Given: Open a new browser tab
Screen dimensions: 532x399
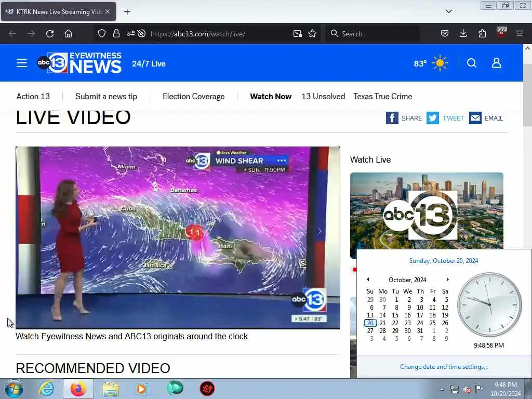Looking at the screenshot, I should (x=127, y=12).
